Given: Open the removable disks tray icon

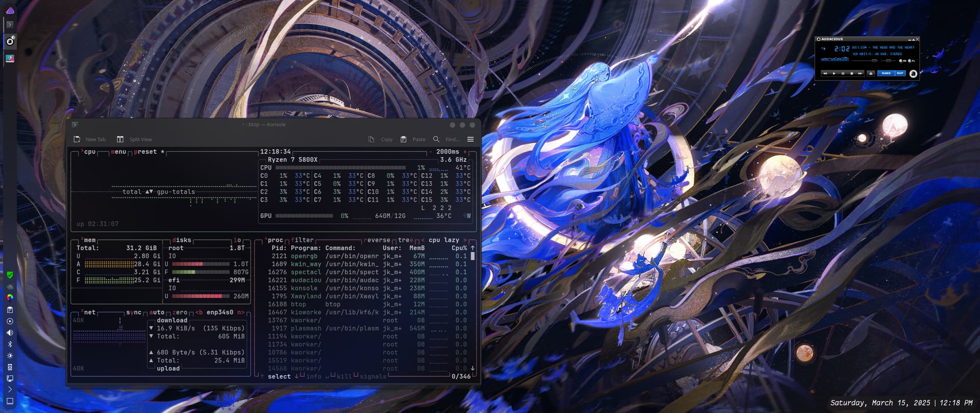Looking at the screenshot, I should pyautogui.click(x=10, y=367).
